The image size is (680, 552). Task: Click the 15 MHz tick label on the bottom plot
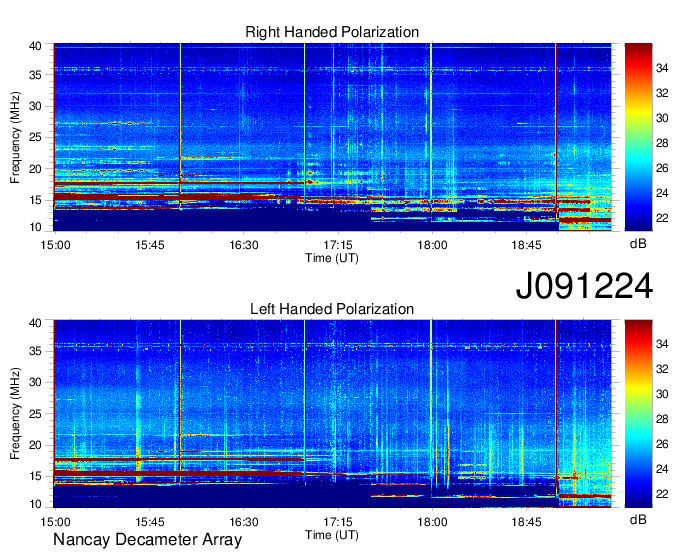point(35,476)
